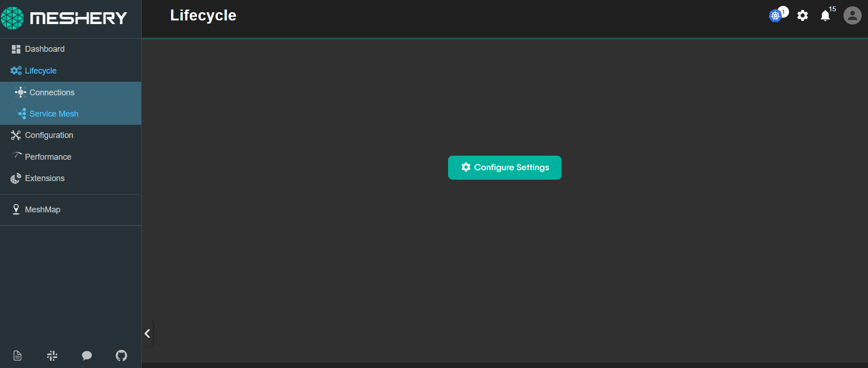Open the notifications bell
The image size is (868, 368).
(825, 16)
